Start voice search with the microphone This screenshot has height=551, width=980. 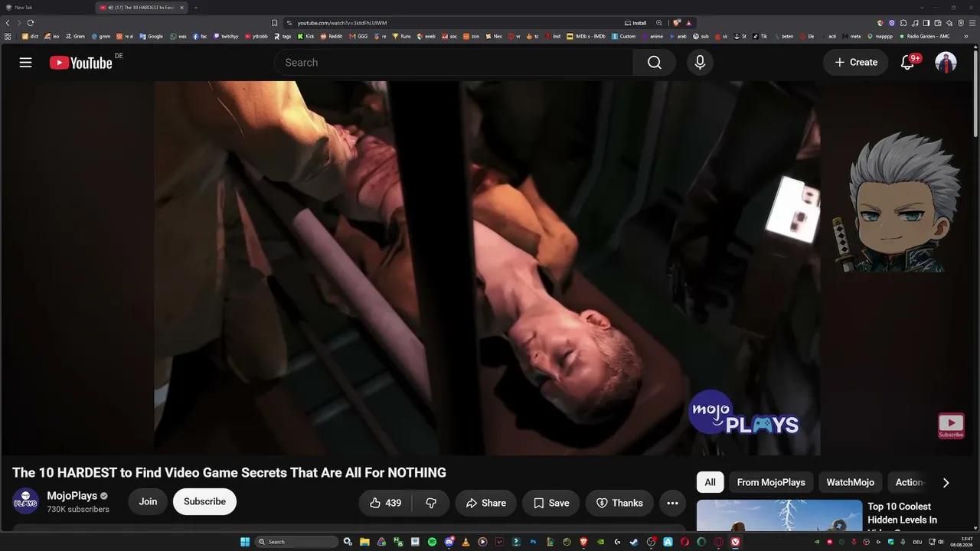click(x=700, y=63)
